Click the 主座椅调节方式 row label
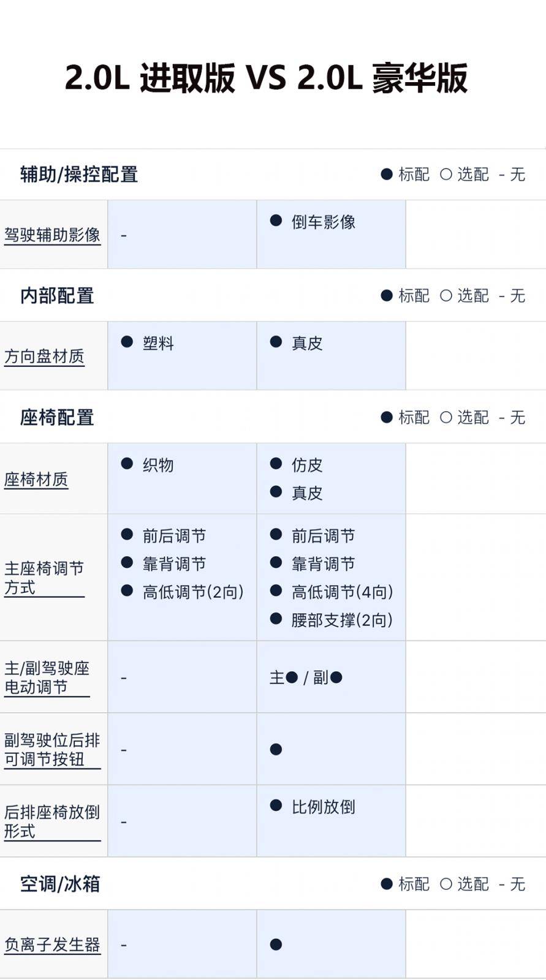546x980 pixels. click(44, 578)
